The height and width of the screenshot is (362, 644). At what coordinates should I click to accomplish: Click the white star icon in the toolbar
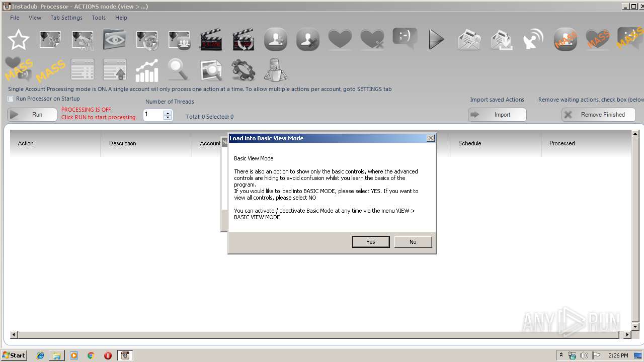coord(18,39)
